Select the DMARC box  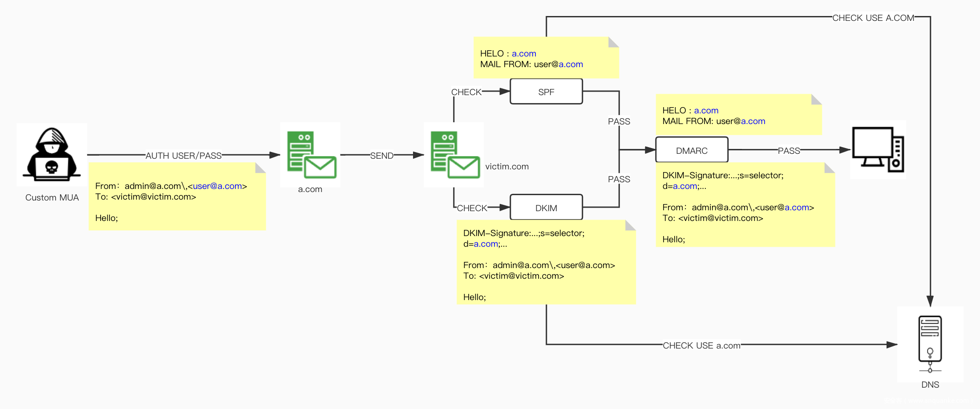(x=692, y=150)
